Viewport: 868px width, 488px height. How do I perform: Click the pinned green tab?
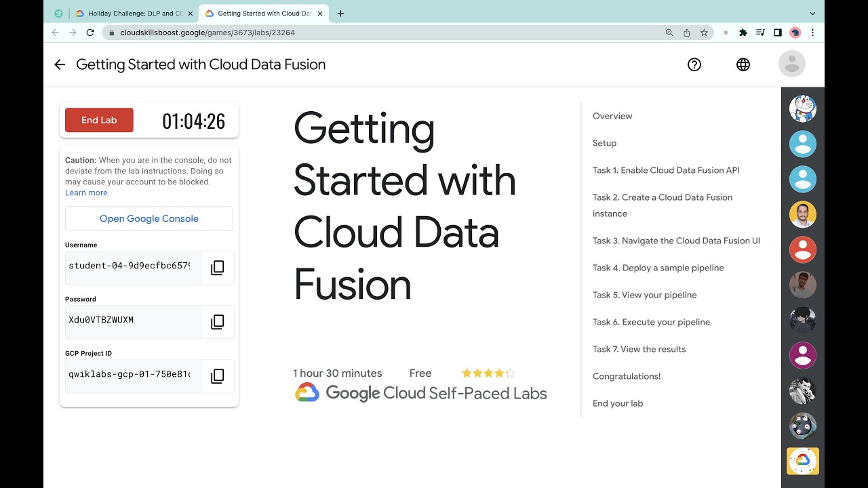pyautogui.click(x=58, y=14)
